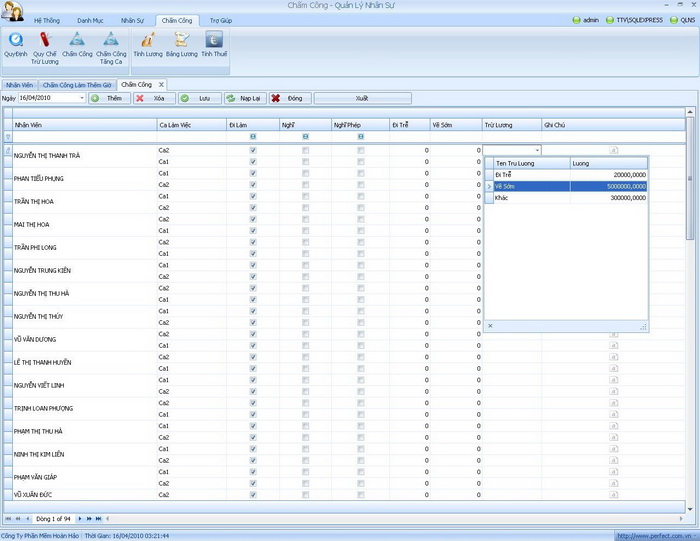The width and height of the screenshot is (700, 541).
Task: Open the Chấm Công Tăng Ca icon
Action: pos(111,40)
